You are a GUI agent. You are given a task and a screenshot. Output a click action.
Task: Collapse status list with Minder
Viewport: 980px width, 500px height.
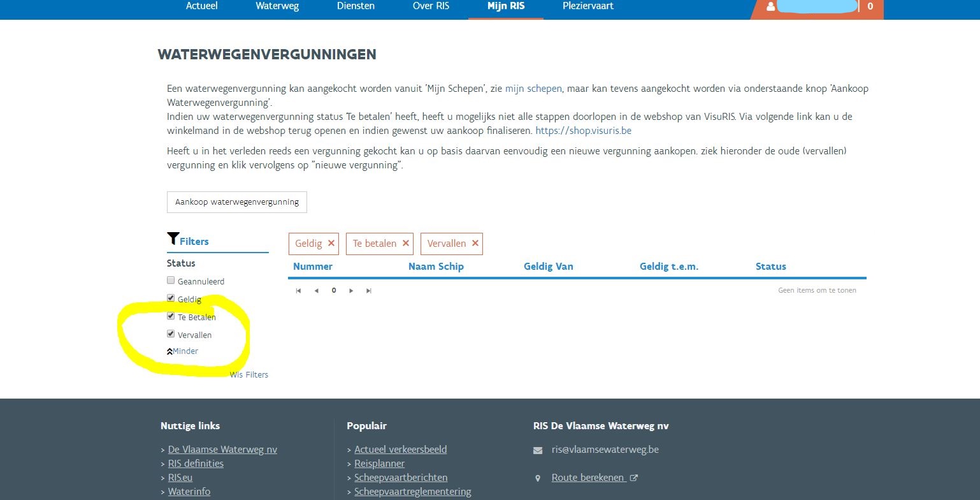coord(185,351)
